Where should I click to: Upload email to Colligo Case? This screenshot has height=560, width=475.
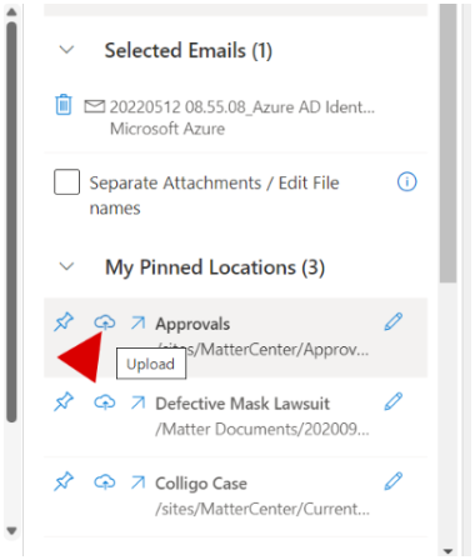coord(105,482)
